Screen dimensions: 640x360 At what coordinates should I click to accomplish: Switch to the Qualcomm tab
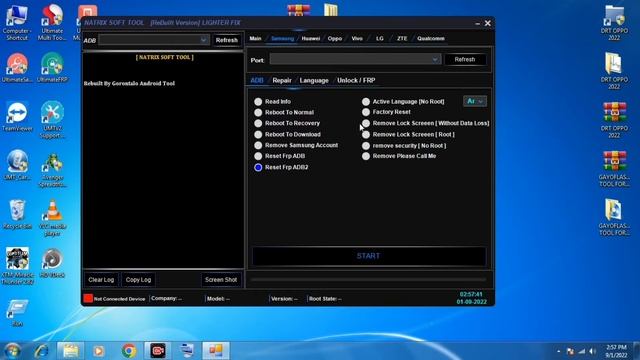tap(431, 38)
